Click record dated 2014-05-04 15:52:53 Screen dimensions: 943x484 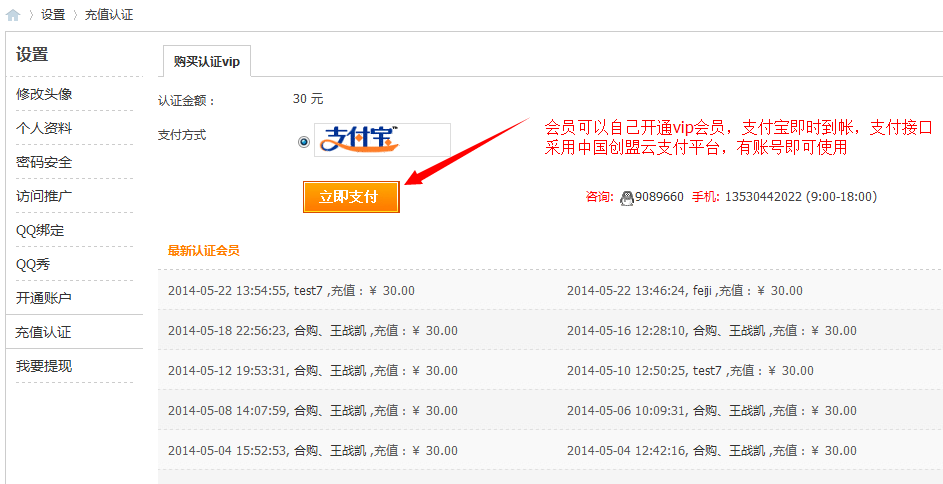[x=313, y=450]
